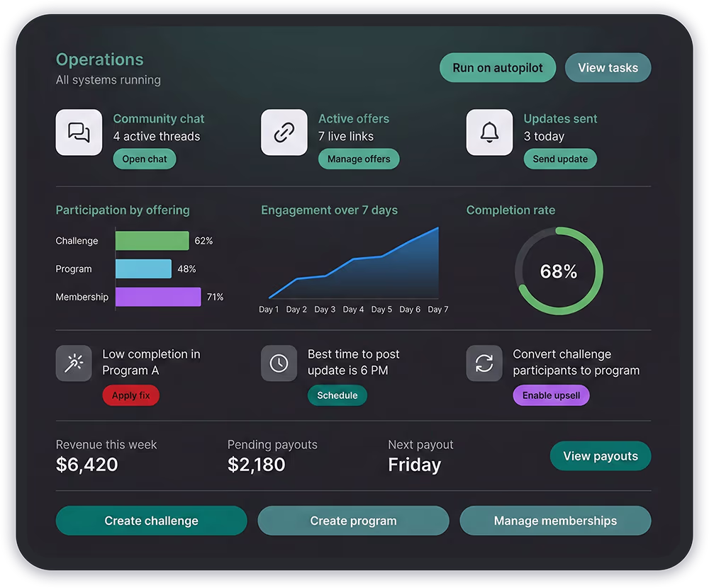709x588 pixels.
Task: Start Create program
Action: pos(353,521)
